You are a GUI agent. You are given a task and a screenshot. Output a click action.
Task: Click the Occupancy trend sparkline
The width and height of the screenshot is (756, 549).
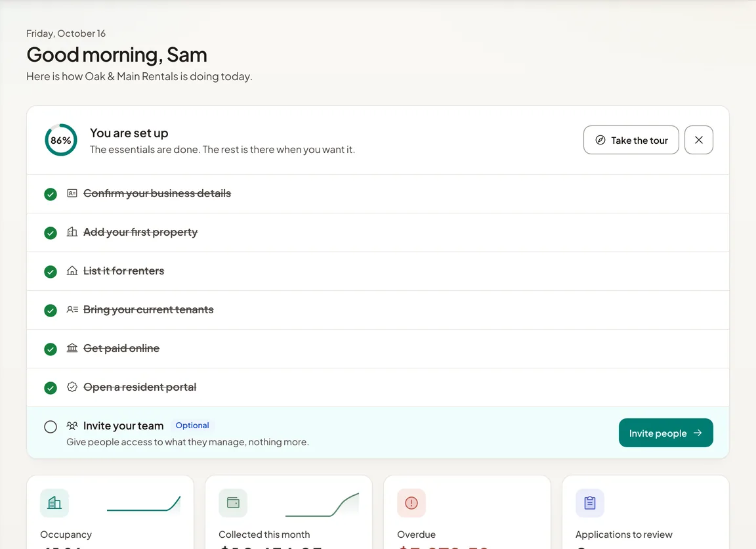pos(144,503)
